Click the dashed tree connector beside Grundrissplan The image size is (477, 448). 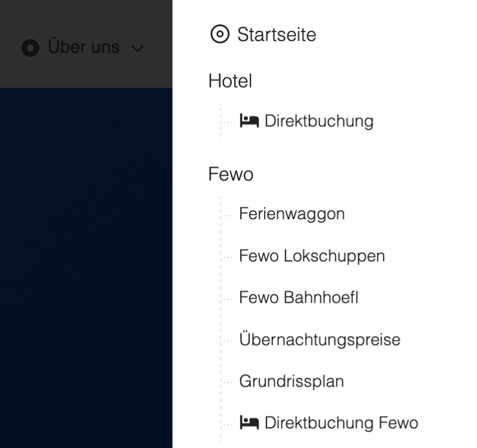(x=228, y=382)
